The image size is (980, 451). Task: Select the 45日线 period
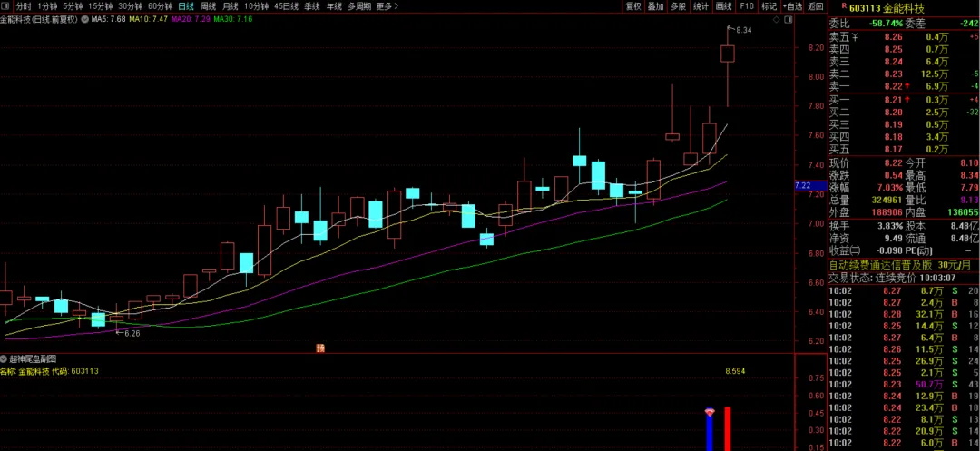(286, 6)
